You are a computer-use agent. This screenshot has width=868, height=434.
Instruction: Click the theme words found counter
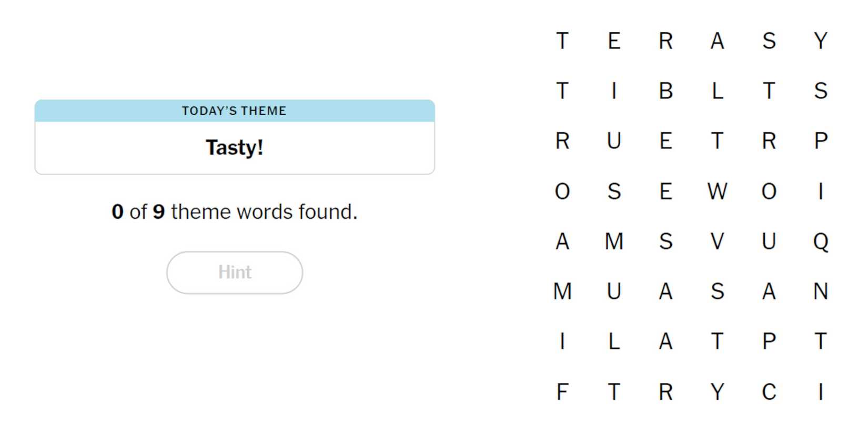click(235, 212)
